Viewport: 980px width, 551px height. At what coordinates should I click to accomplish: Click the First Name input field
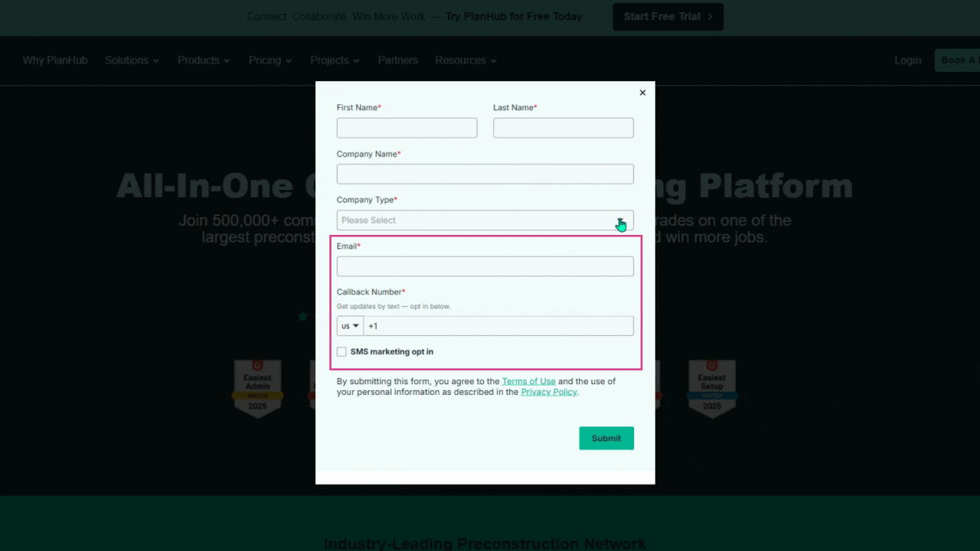[407, 128]
